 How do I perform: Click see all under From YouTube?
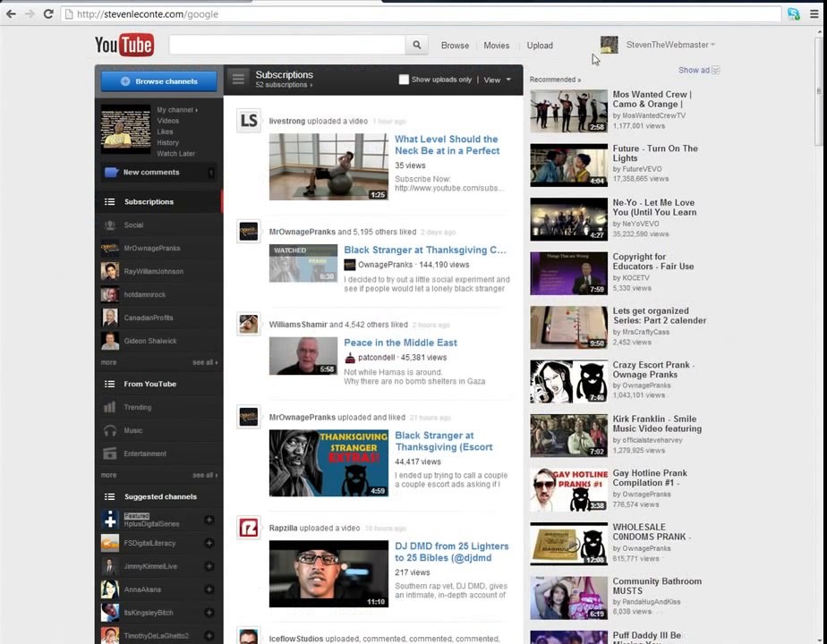(205, 475)
